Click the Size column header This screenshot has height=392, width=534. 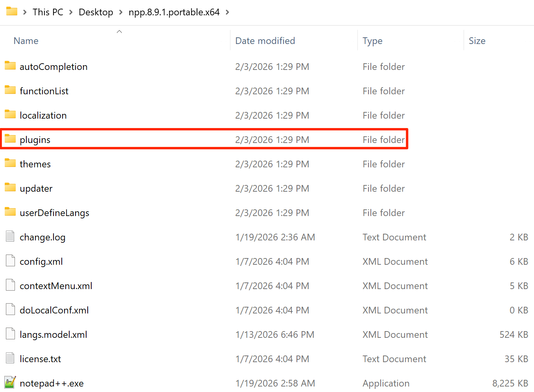pos(477,40)
